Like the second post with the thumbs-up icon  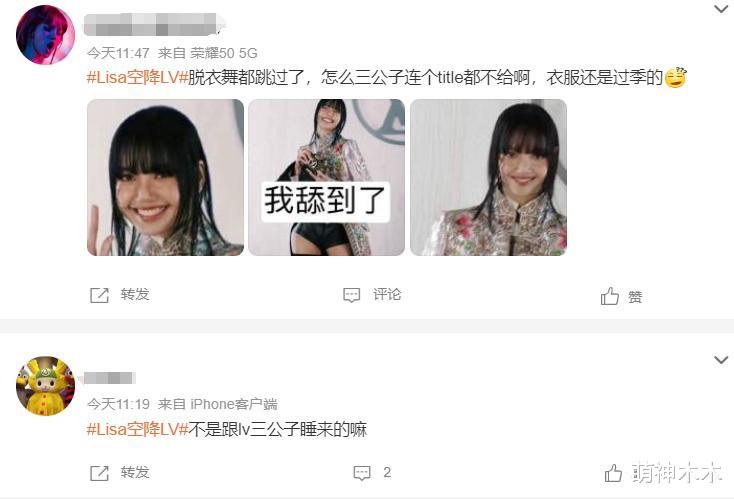613,473
